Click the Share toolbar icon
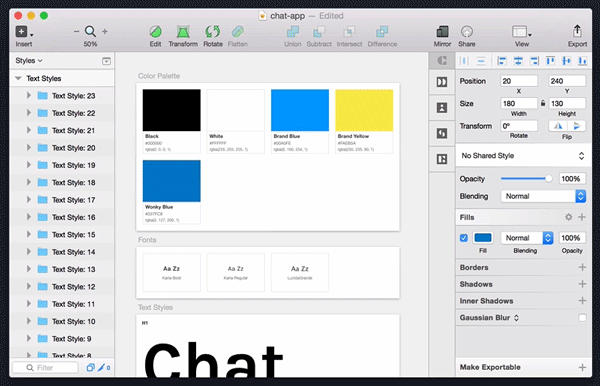 click(x=466, y=32)
